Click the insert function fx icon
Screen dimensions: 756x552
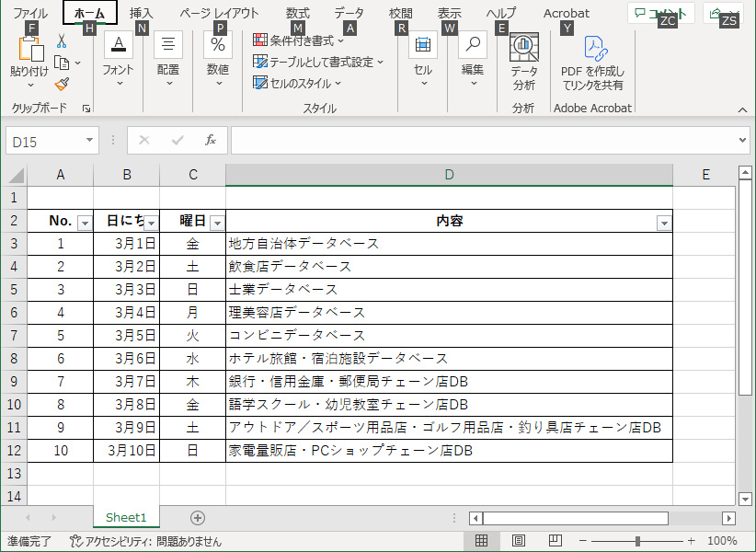[x=211, y=140]
